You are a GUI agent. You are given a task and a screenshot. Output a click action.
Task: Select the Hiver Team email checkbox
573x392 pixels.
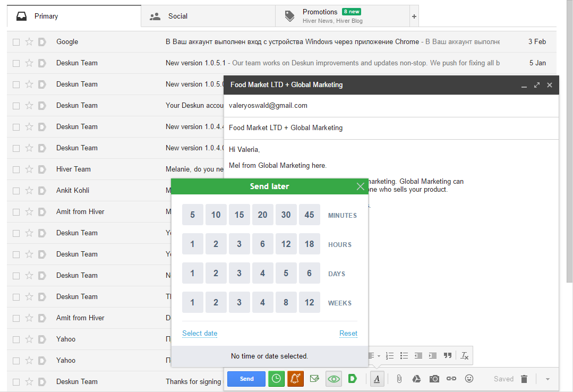(16, 169)
